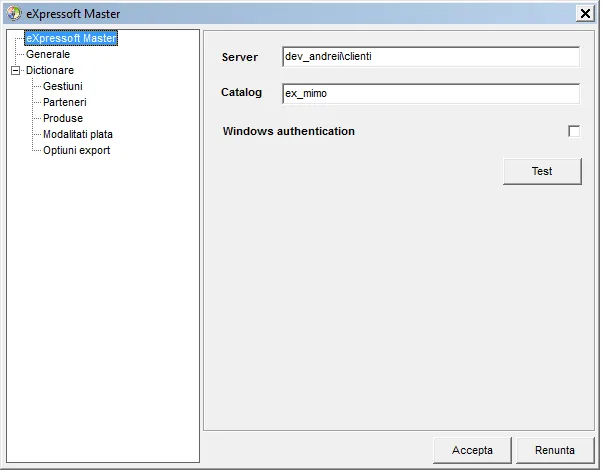Focus the Server input field
This screenshot has height=470, width=601.
[431, 57]
